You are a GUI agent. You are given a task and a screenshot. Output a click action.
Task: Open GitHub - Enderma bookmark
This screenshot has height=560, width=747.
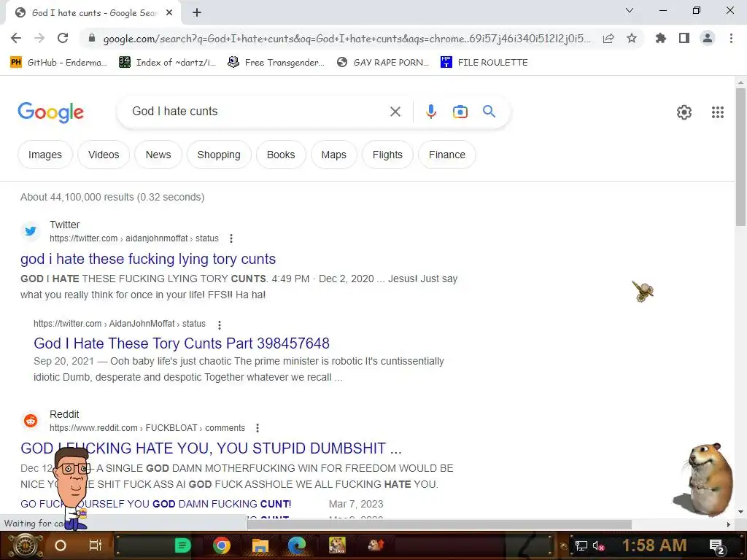tap(58, 63)
